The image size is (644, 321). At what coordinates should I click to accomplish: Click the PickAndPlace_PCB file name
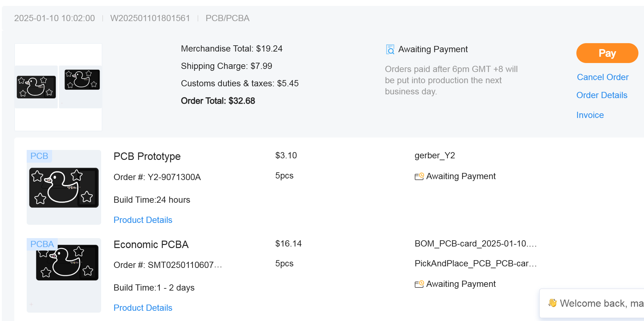click(475, 263)
